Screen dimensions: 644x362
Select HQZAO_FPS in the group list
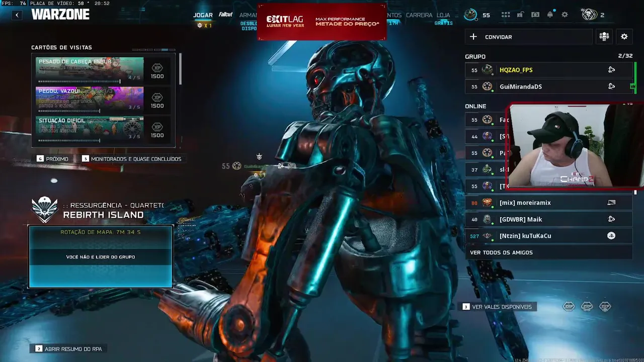tap(548, 70)
